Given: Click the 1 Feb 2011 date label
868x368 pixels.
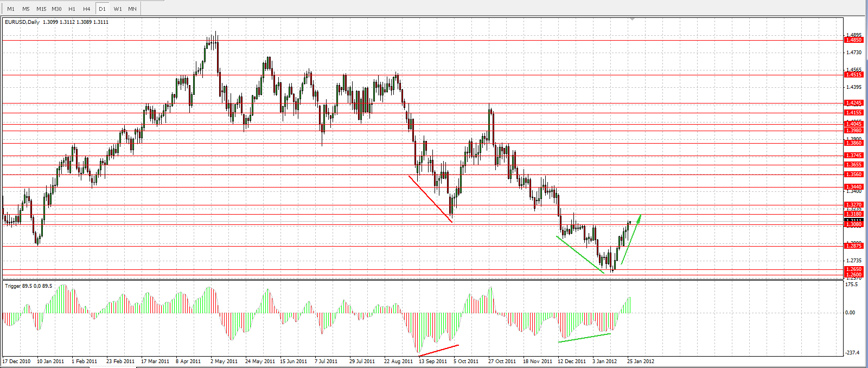Looking at the screenshot, I should [85, 361].
